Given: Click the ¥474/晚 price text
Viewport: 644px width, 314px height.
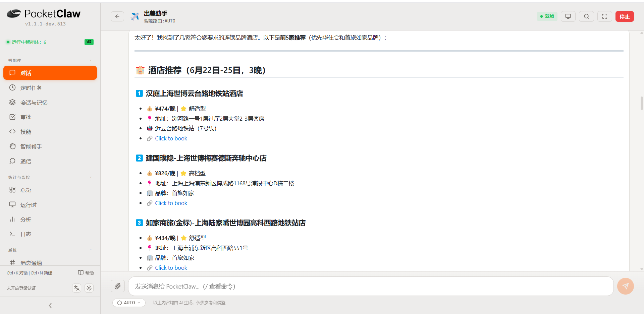Looking at the screenshot, I should pyautogui.click(x=165, y=109).
